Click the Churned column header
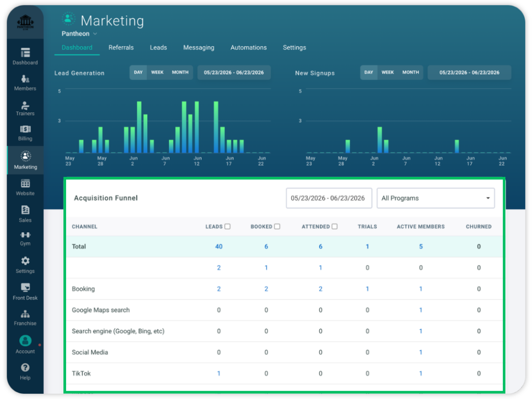Viewport: 532px width, 399px height. click(x=479, y=227)
